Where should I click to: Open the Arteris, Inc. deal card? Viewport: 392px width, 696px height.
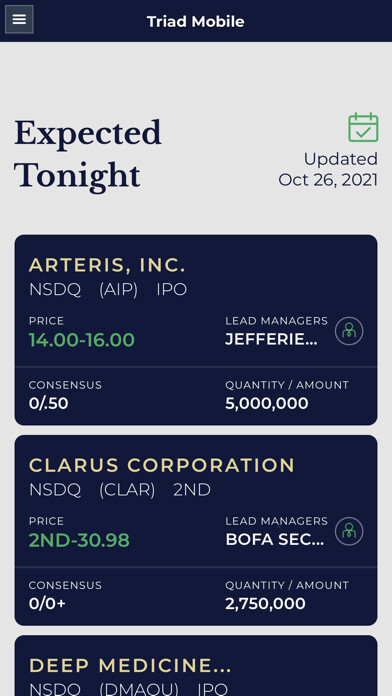[196, 330]
